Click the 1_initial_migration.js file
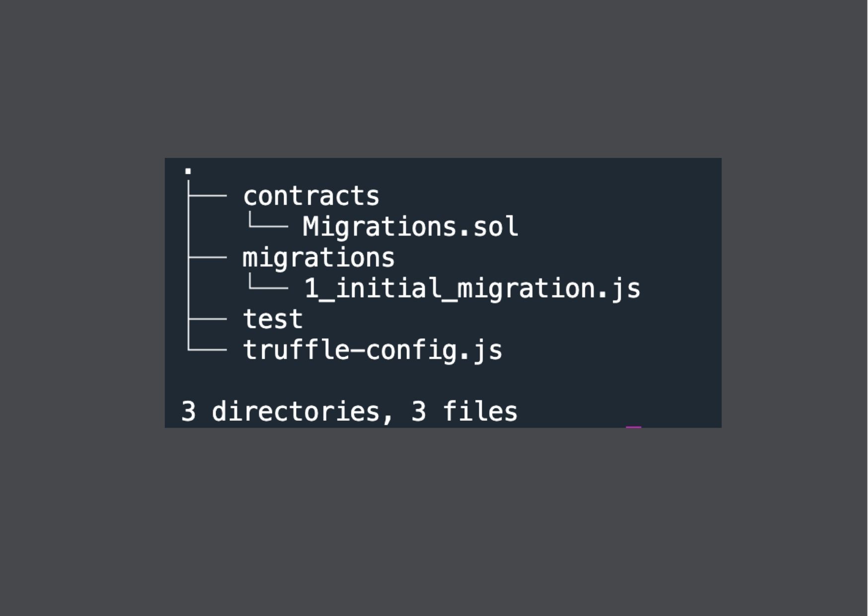The height and width of the screenshot is (616, 868). [x=472, y=289]
